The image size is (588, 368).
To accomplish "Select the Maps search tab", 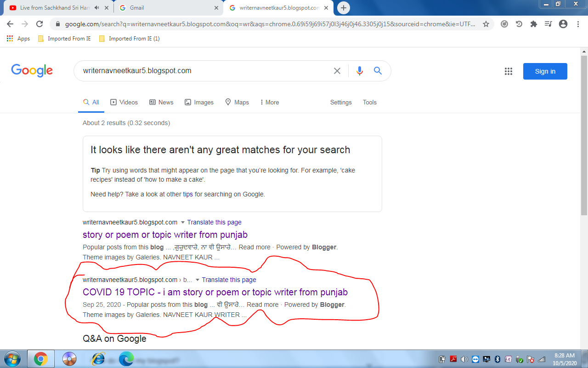I will pyautogui.click(x=237, y=102).
